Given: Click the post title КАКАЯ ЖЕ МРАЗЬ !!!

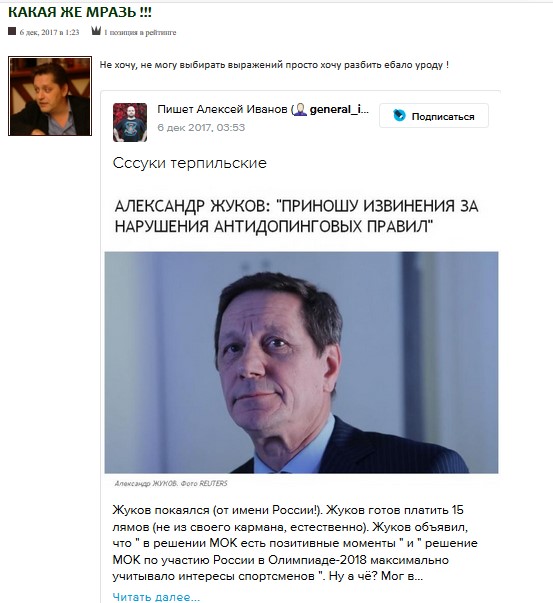Looking at the screenshot, I should [80, 12].
